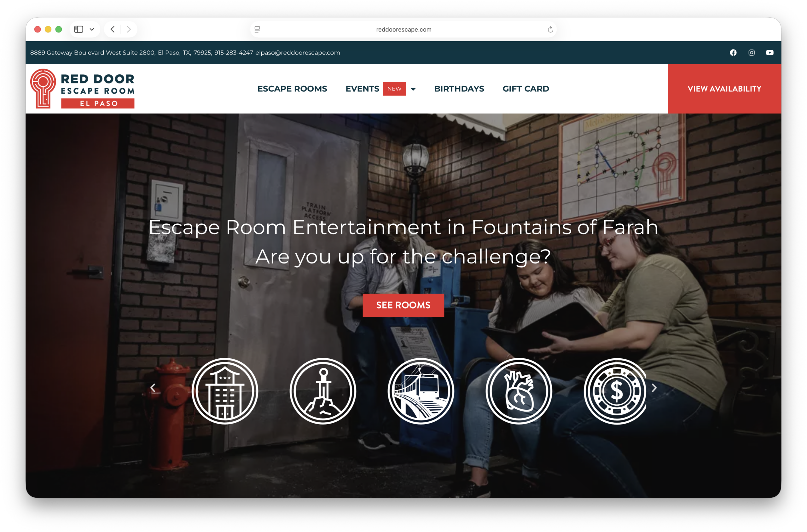The image size is (807, 532).
Task: Open the YouTube social icon
Action: [x=770, y=53]
